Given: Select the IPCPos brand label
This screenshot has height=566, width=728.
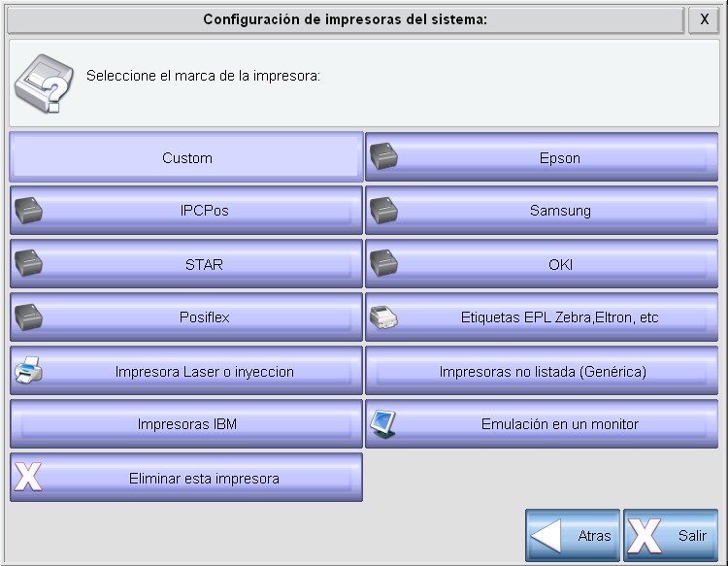Looking at the screenshot, I should point(204,211).
